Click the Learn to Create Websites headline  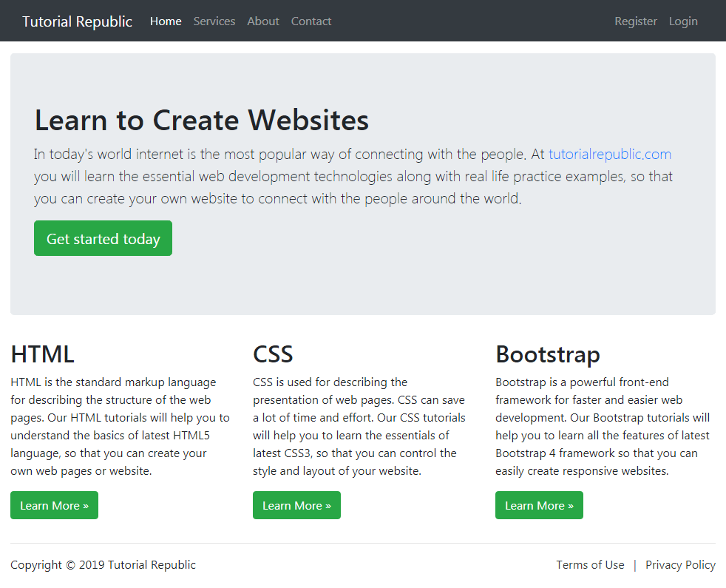pos(200,120)
